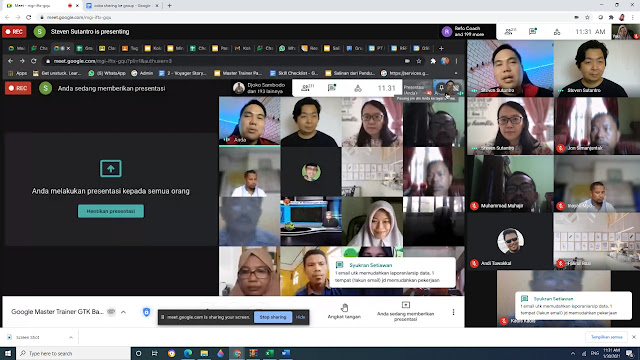The height and width of the screenshot is (360, 640).
Task: Open the three-dot more options in shared Meet bar
Action: (x=453, y=312)
